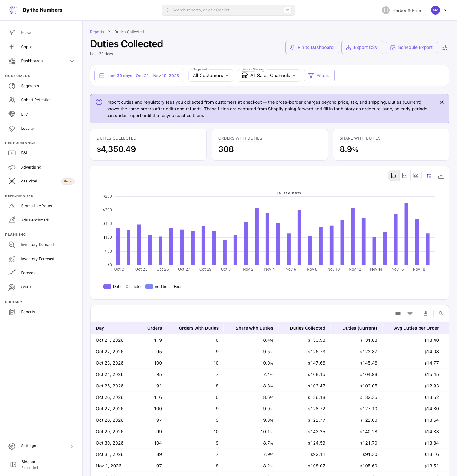The width and height of the screenshot is (457, 476).
Task: Click the By the Numbers logo
Action: click(x=36, y=10)
